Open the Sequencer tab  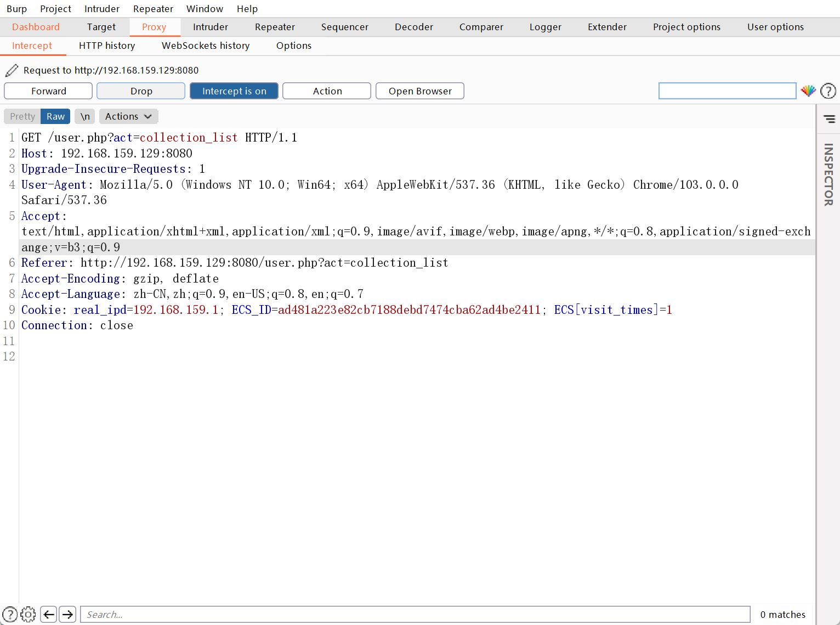click(x=345, y=27)
